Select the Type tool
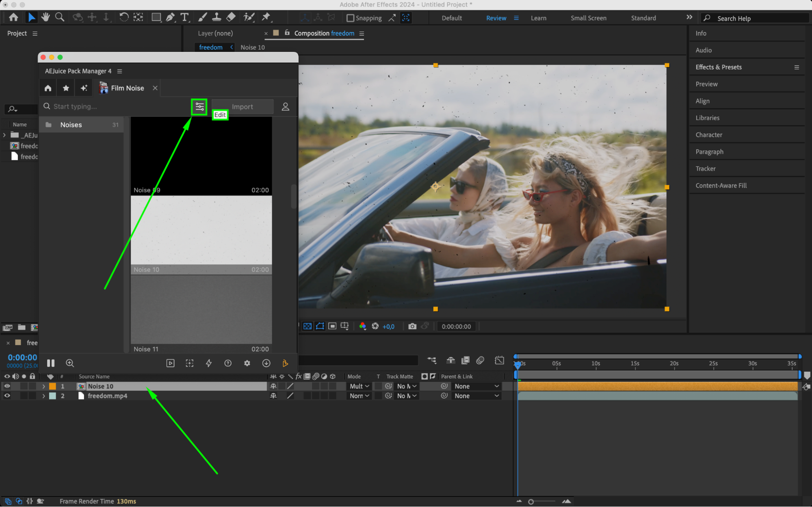The image size is (812, 507). pos(184,17)
